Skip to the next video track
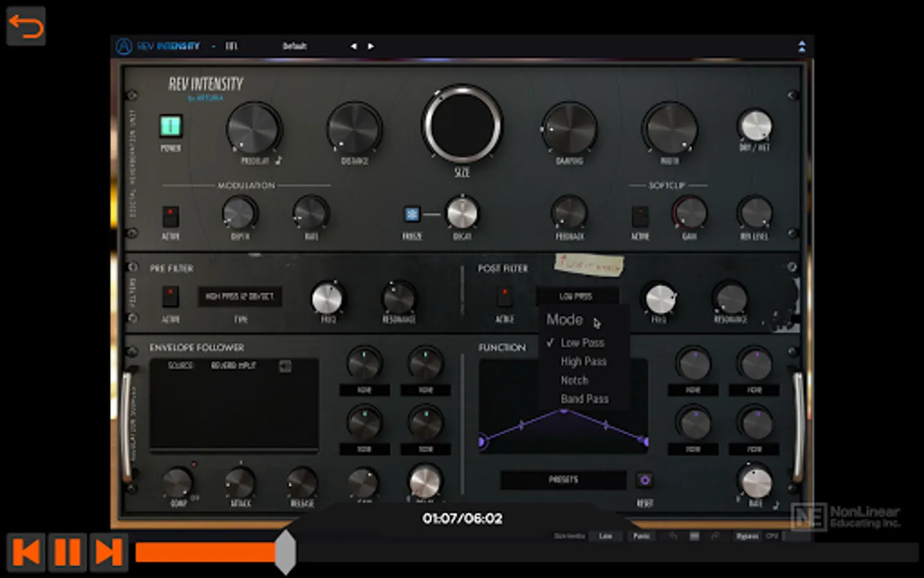The width and height of the screenshot is (924, 578). [x=108, y=552]
